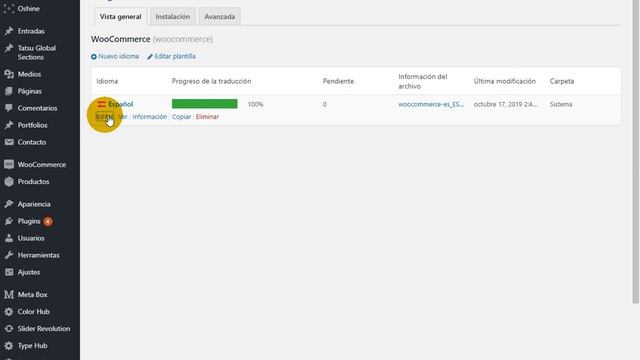Open the woocommerce-es_ES file link
Screen dimensions: 640x360
pyautogui.click(x=431, y=104)
